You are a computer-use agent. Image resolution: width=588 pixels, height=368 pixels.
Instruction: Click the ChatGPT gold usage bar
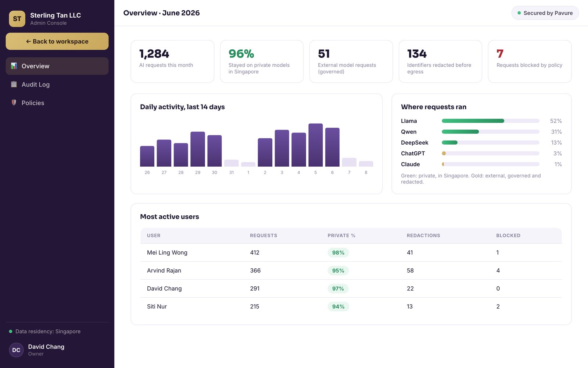[444, 153]
